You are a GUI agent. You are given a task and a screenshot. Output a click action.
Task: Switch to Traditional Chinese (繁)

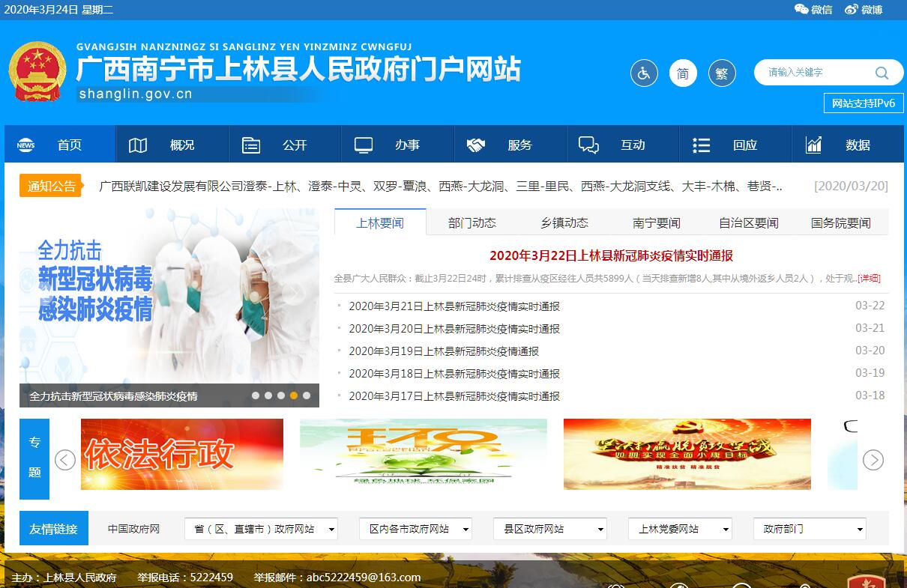(722, 73)
